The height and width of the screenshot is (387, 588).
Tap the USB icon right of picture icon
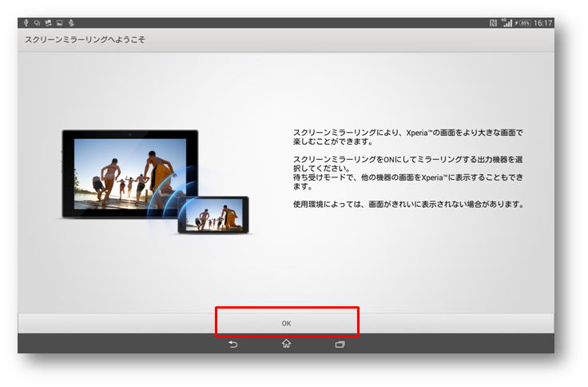[71, 23]
